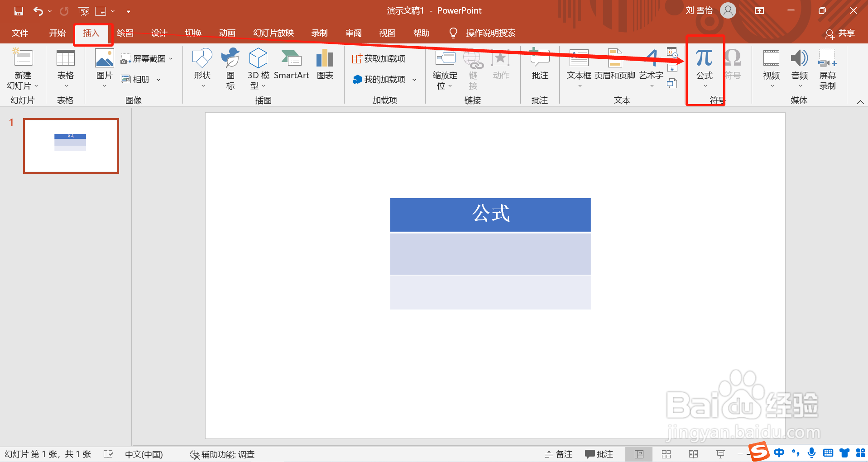Image resolution: width=868 pixels, height=462 pixels.
Task: Insert 视频 (Video) from ribbon
Action: coord(772,69)
